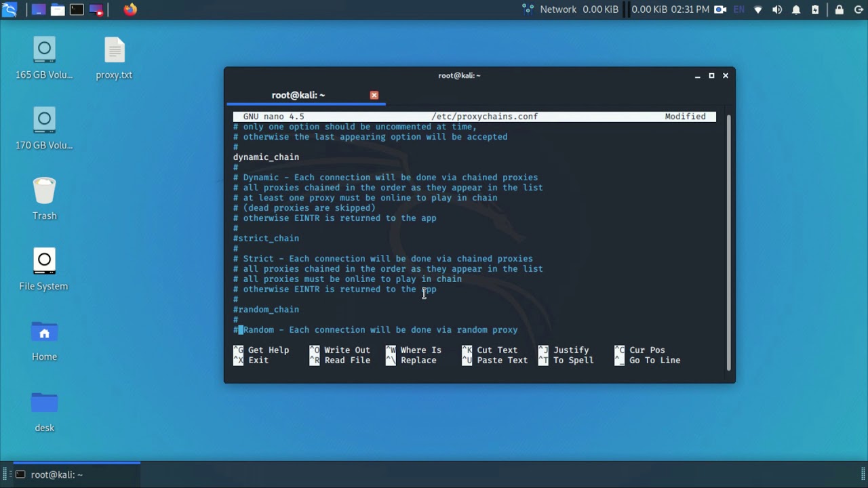Image resolution: width=868 pixels, height=488 pixels.
Task: Click the show desktop panel icon
Action: tap(39, 9)
